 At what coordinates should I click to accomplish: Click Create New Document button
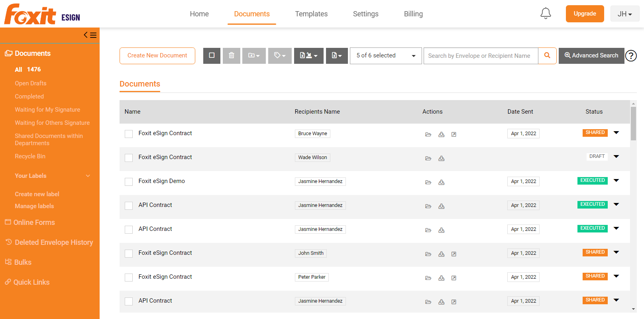[x=157, y=56]
